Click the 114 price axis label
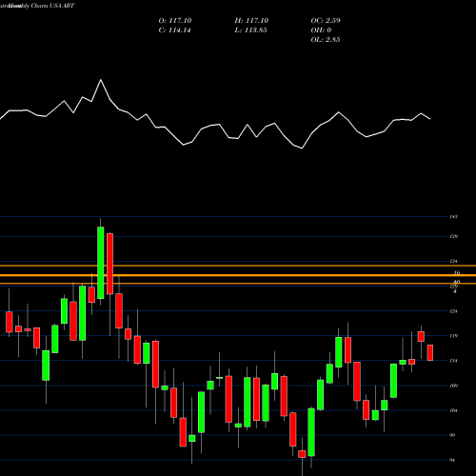Image resolution: width=476 pixels, height=476 pixels. point(454,361)
